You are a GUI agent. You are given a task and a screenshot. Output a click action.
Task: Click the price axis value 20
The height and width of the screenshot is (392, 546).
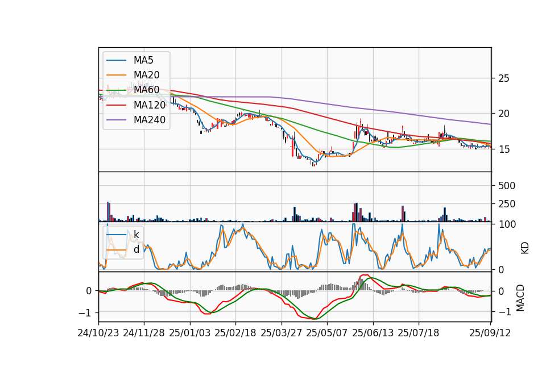tap(504, 114)
